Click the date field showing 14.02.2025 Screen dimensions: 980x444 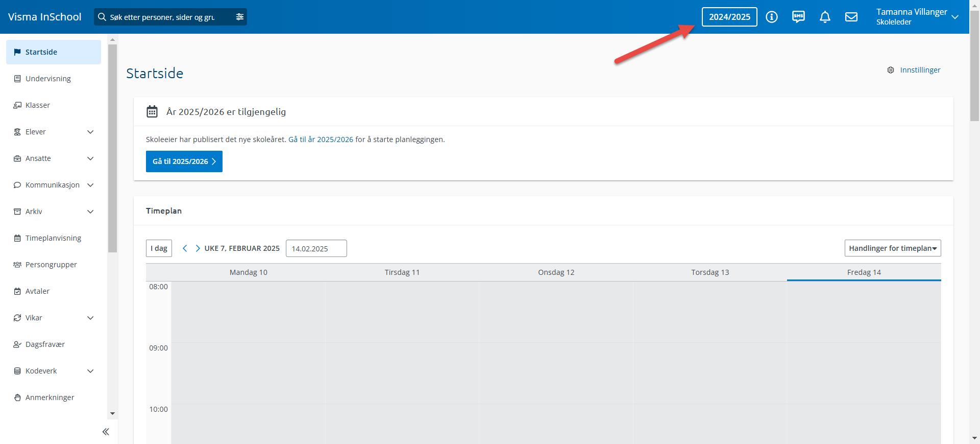pos(316,248)
